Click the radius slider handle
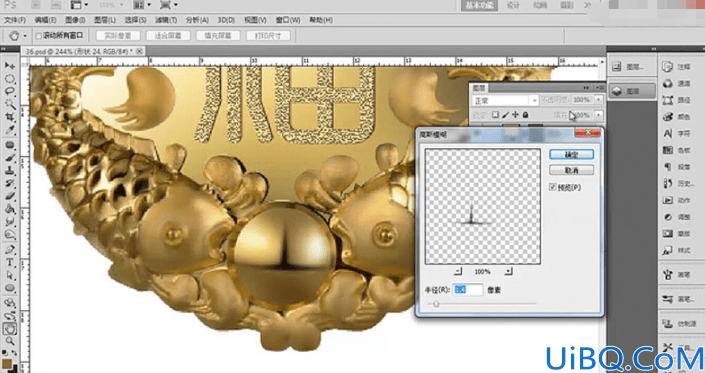 pos(436,304)
